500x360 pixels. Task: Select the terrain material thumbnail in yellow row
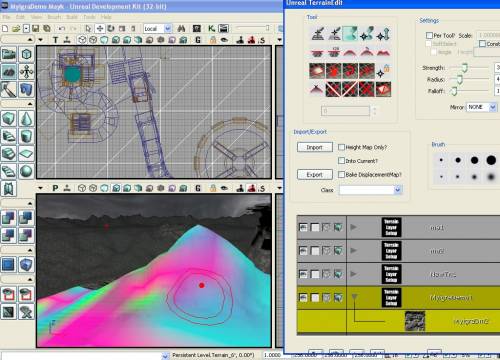(415, 321)
